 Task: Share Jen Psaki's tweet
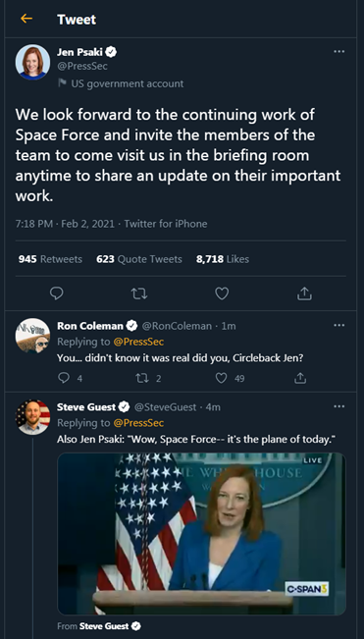305,293
